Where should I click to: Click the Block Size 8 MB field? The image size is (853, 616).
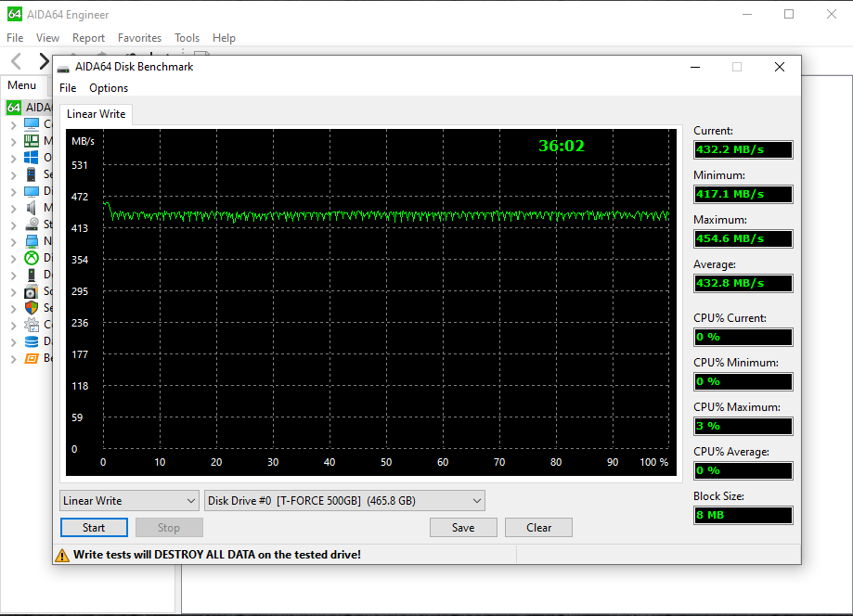pos(743,515)
